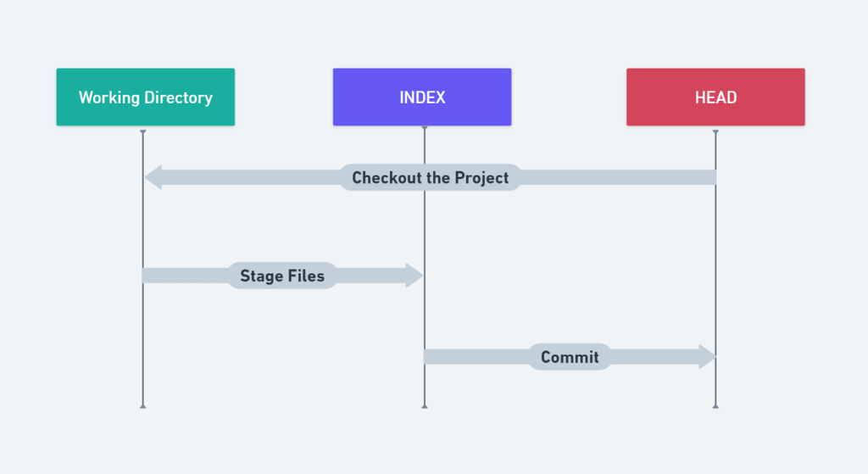
Task: Click top marker beneath INDEX box
Action: (x=424, y=131)
